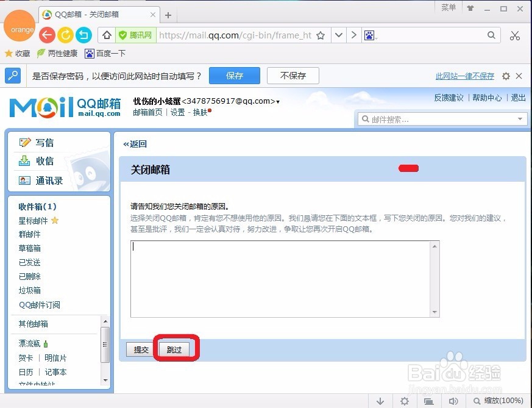The width and height of the screenshot is (532, 408).
Task: Click the 提交 submit button
Action: pyautogui.click(x=140, y=350)
